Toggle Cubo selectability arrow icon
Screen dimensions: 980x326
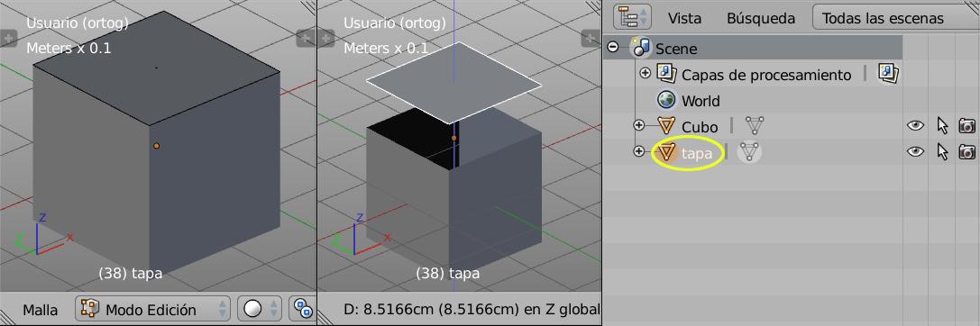tap(942, 126)
